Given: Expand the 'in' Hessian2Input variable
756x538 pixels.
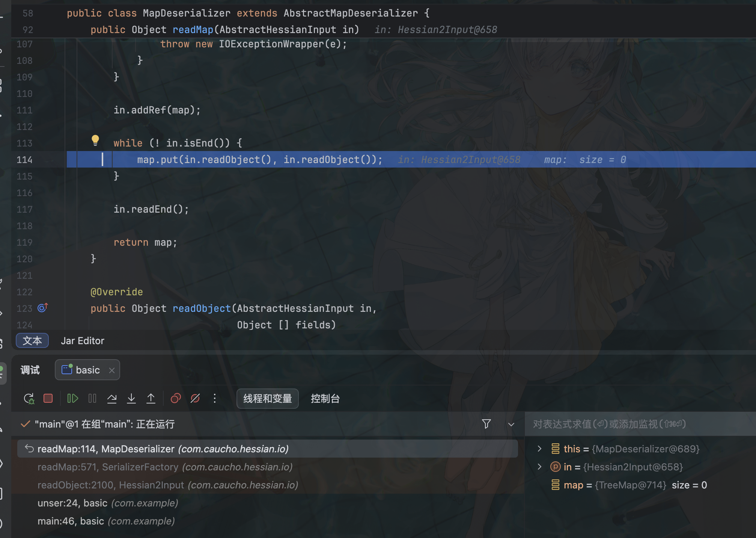Looking at the screenshot, I should click(x=539, y=467).
